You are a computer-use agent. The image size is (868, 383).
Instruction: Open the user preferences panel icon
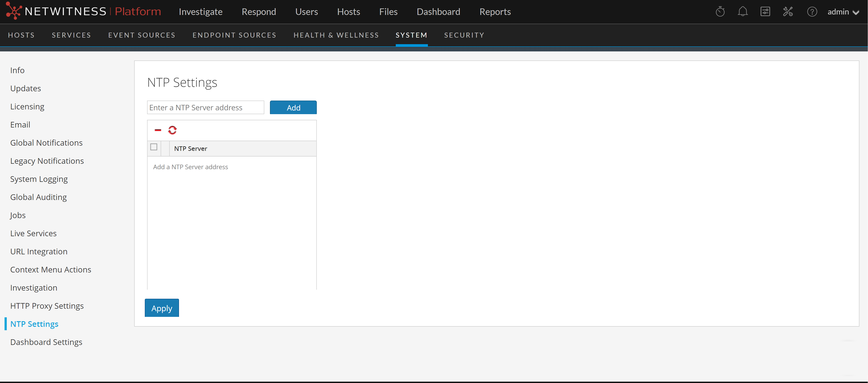coord(765,12)
